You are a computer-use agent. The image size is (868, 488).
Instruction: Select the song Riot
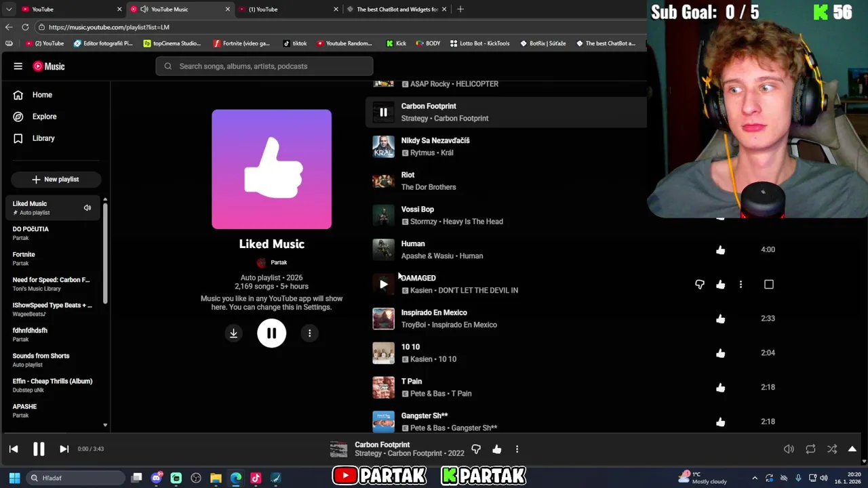408,175
